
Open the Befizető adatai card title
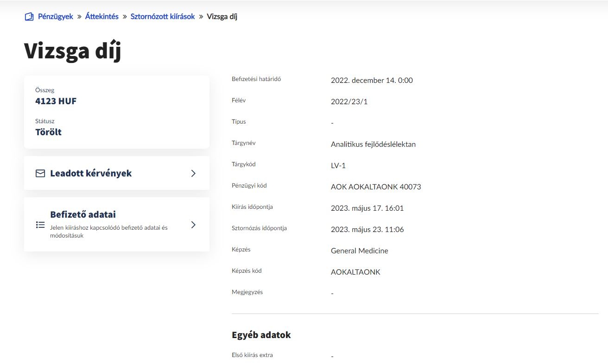tap(83, 214)
